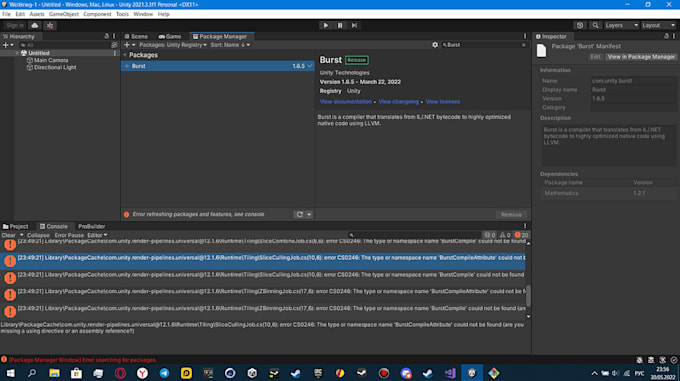Open the Clear options dropdown arrow
680x381 pixels.
click(21, 235)
